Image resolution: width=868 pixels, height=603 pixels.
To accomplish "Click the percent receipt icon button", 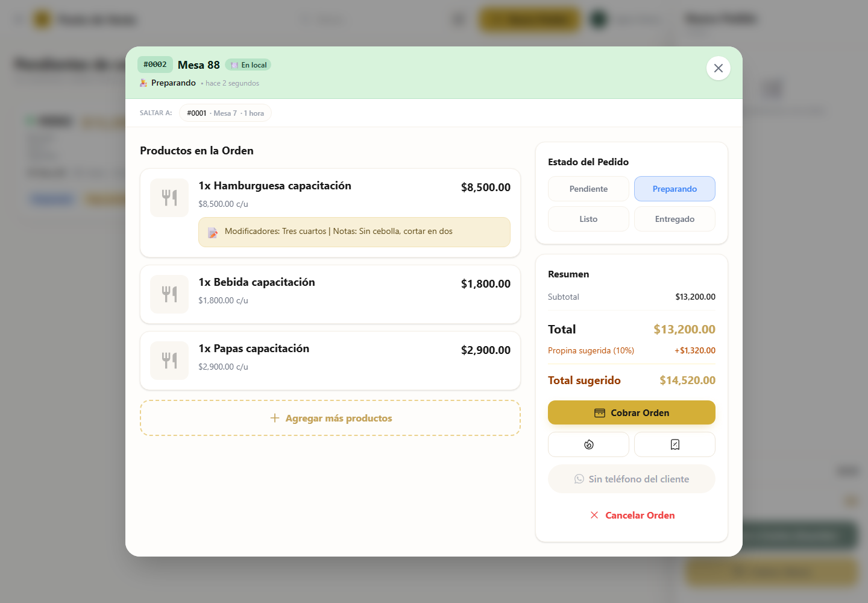I will [x=675, y=444].
